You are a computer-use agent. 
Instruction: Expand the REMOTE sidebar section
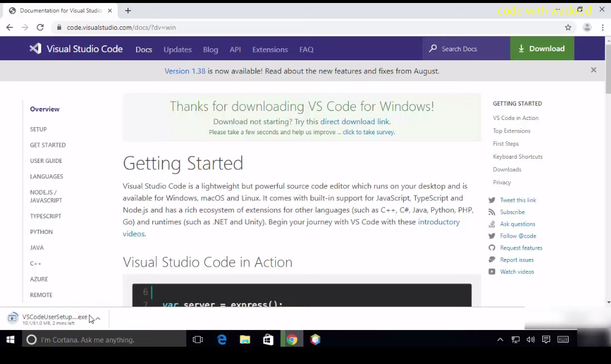coord(41,295)
